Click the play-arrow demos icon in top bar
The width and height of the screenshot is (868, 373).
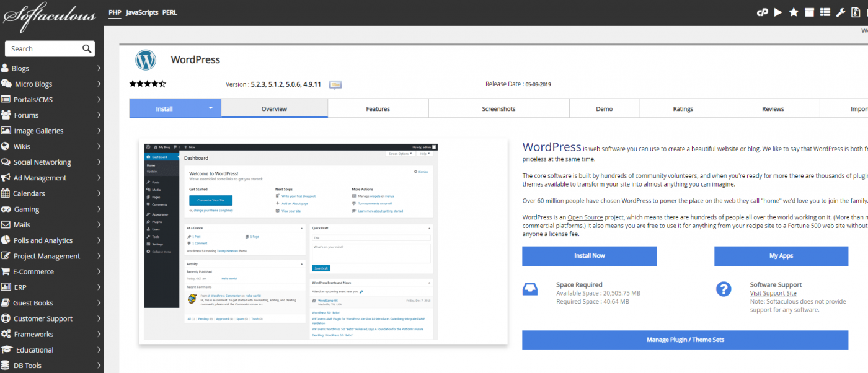(x=778, y=12)
